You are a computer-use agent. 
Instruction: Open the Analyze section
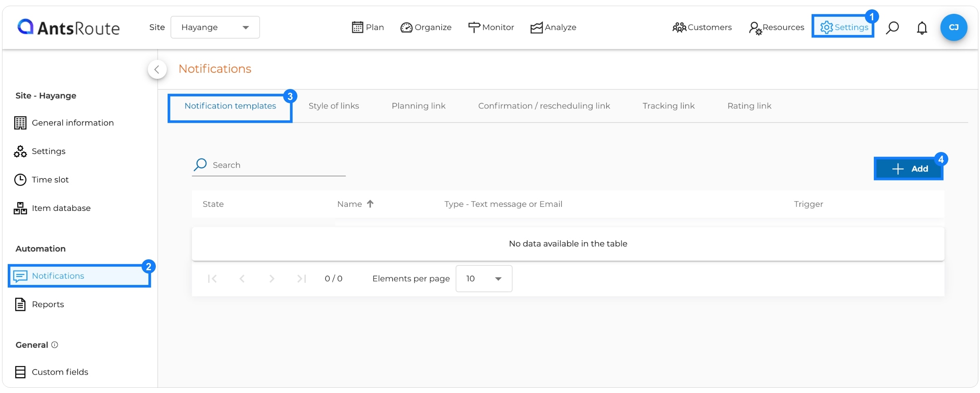pos(553,27)
